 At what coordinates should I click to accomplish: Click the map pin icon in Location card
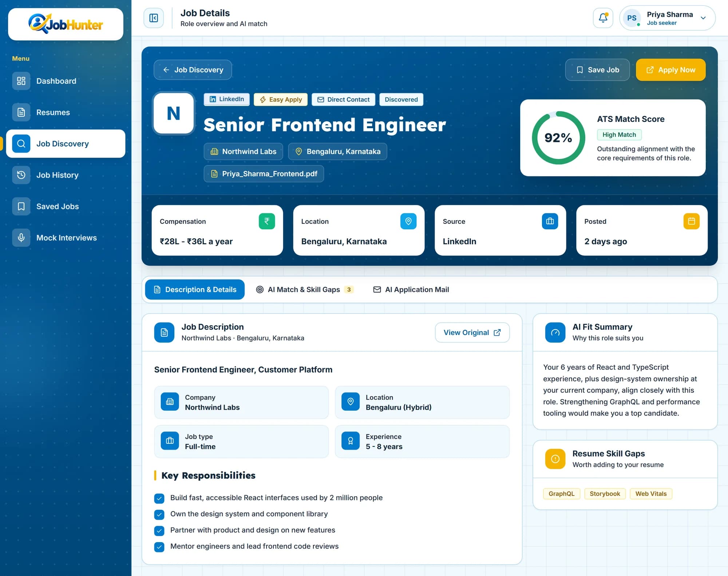[408, 221]
